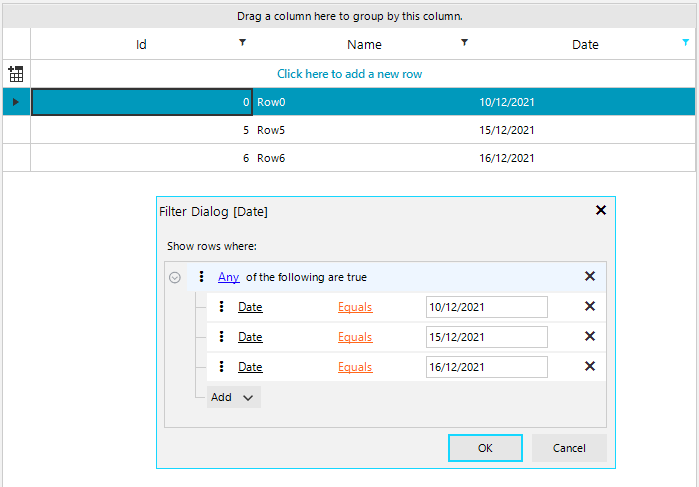Open the active Date column filter icon
699x487 pixels.
click(x=685, y=42)
